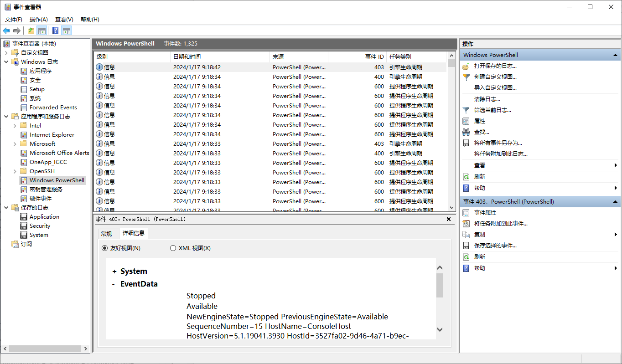The height and width of the screenshot is (364, 622).
Task: Select saved Application log
Action: coord(44,216)
